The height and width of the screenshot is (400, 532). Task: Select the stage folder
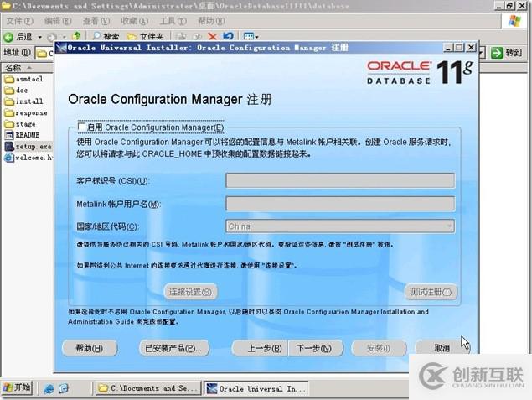19,124
